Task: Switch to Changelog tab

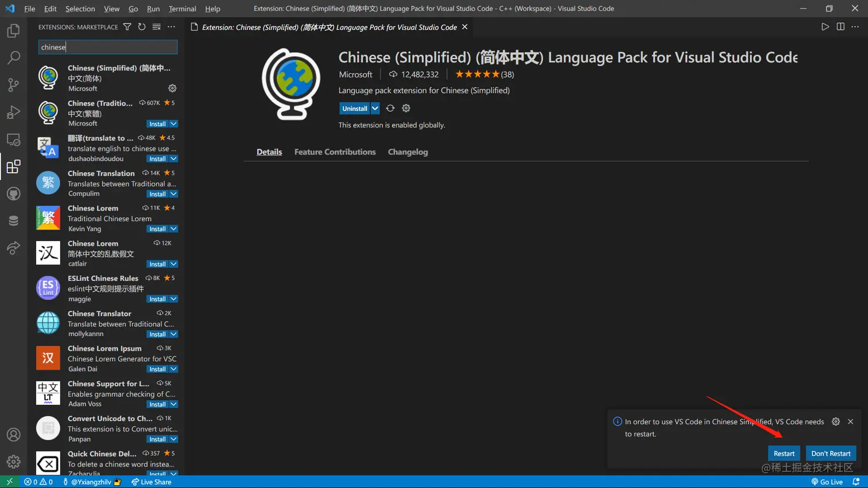Action: point(408,152)
